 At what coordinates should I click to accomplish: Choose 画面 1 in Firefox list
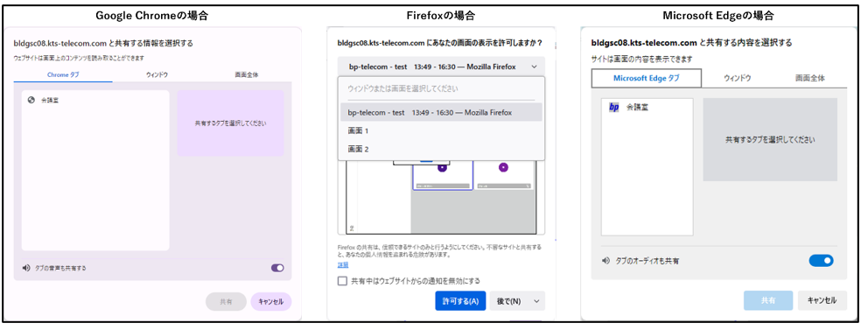point(441,131)
